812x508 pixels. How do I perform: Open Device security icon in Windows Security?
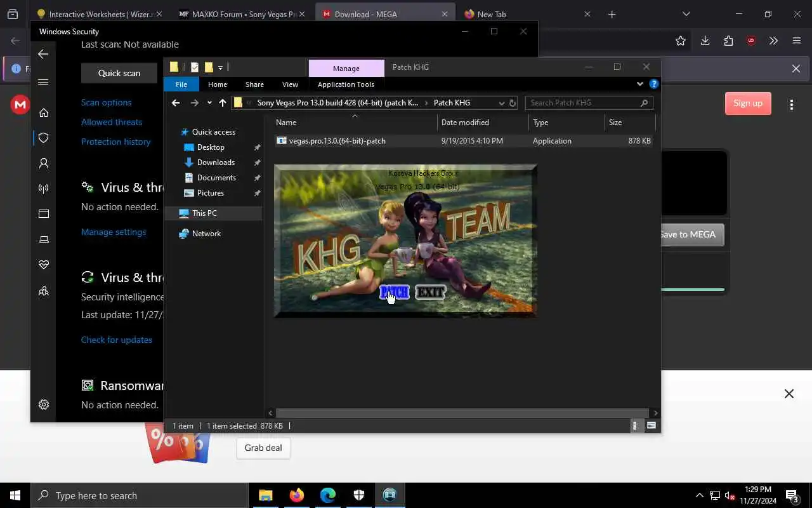44,239
